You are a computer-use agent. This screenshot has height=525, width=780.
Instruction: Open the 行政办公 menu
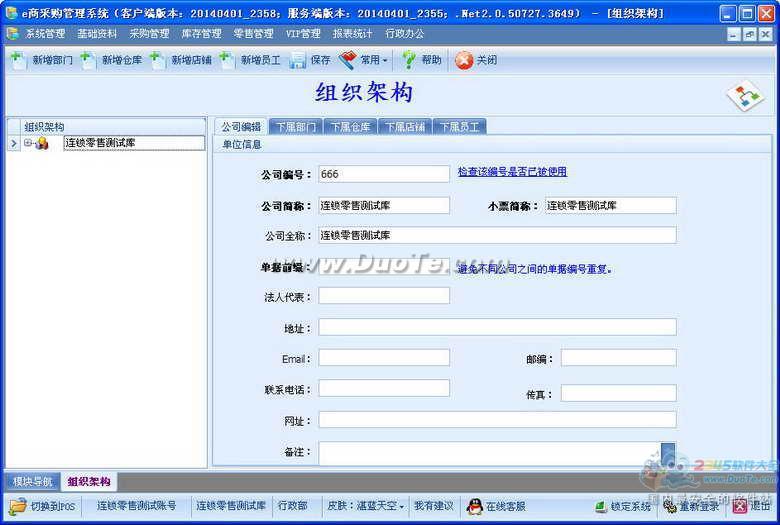[405, 34]
